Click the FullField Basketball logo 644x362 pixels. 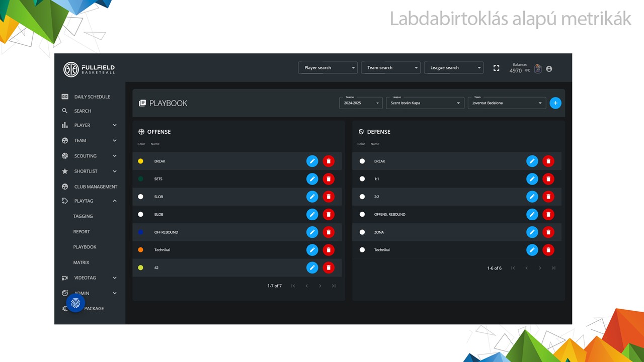[89, 69]
